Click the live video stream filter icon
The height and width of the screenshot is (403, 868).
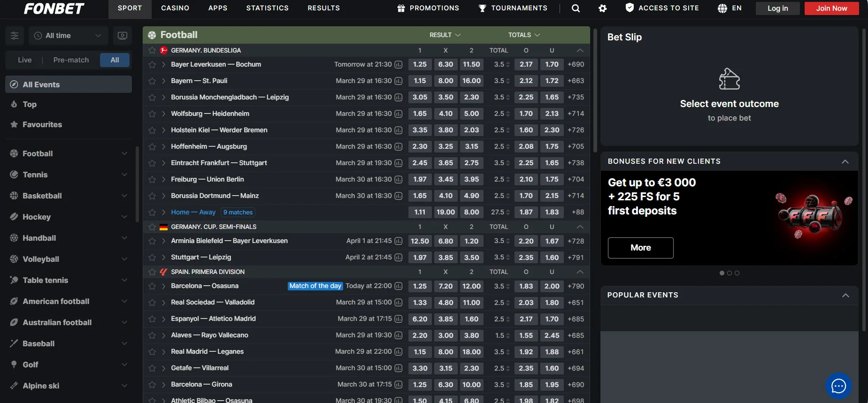123,36
